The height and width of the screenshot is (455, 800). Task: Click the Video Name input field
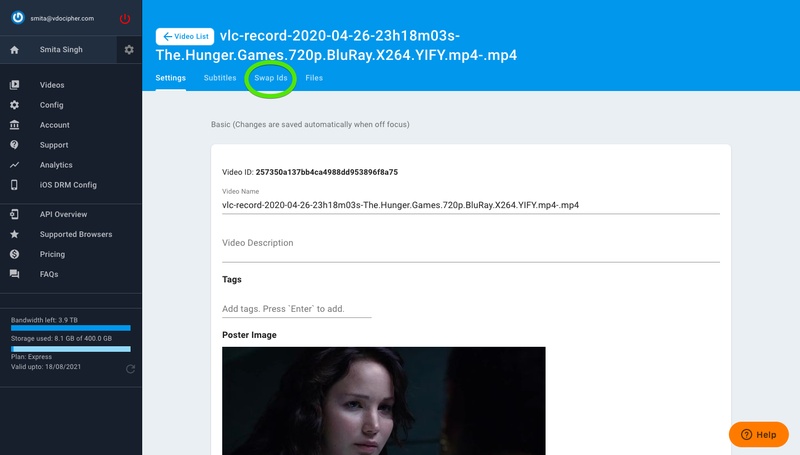(470, 205)
